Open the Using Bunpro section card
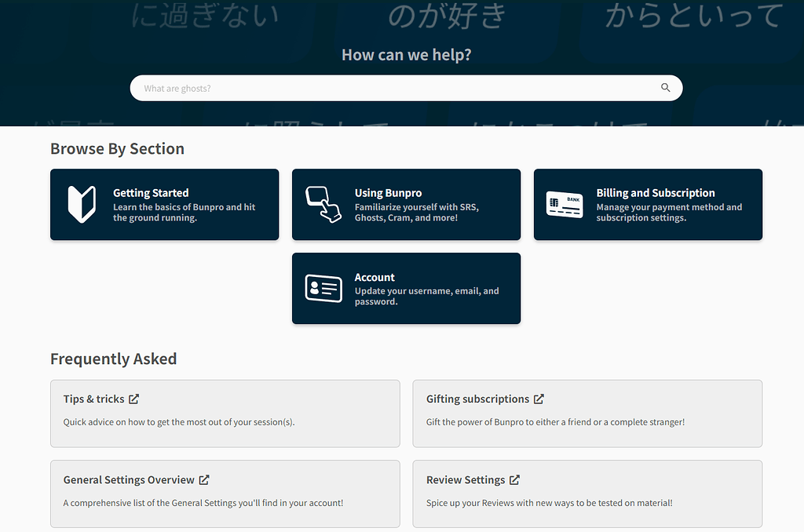The image size is (804, 532). (406, 204)
